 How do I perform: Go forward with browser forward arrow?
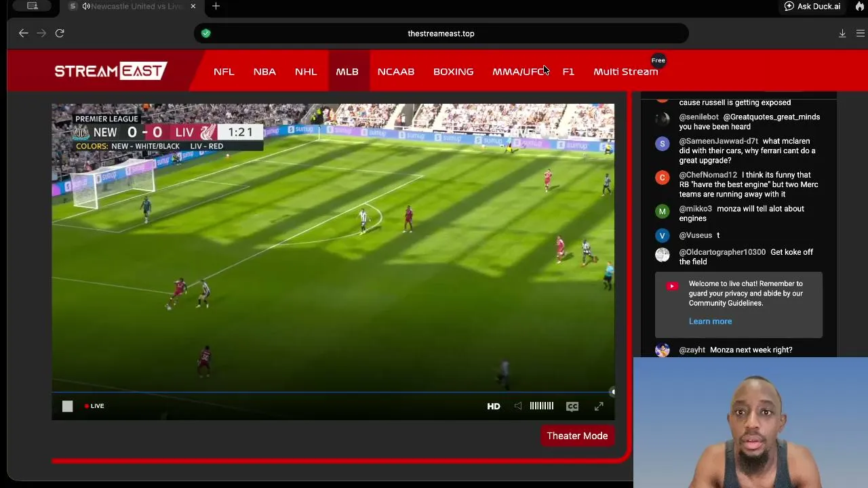click(x=41, y=33)
